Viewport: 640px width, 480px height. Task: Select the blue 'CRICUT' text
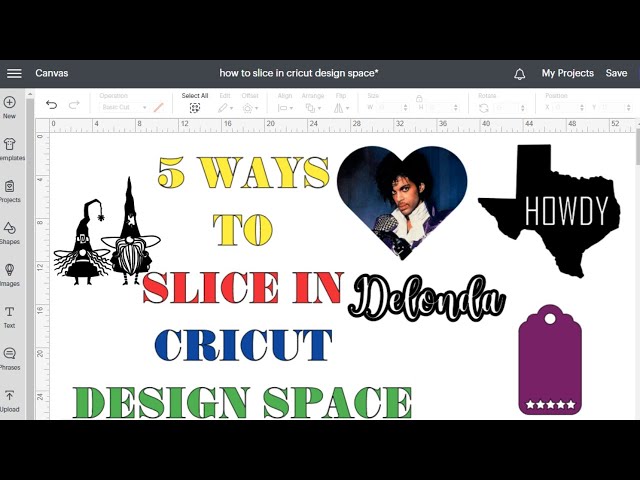click(243, 345)
